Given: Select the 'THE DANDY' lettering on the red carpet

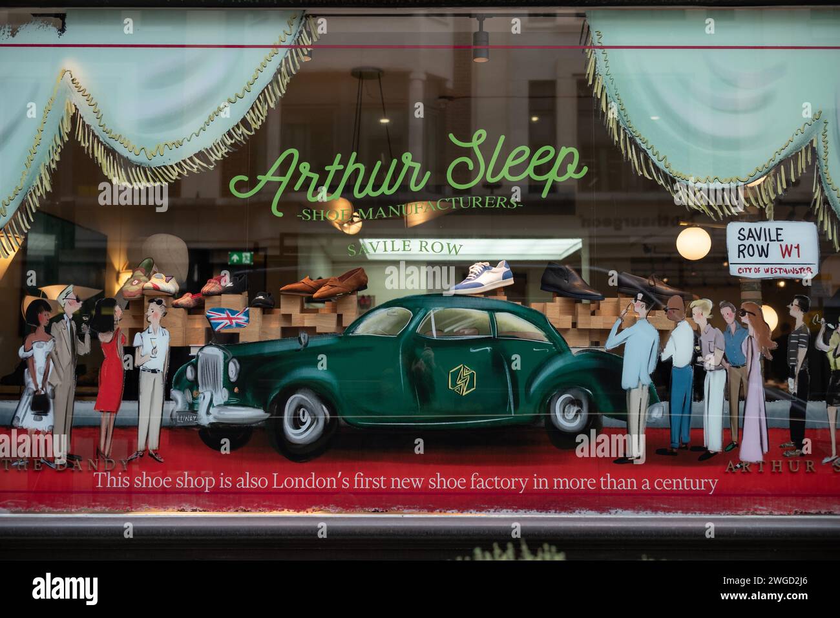Looking at the screenshot, I should tap(65, 464).
